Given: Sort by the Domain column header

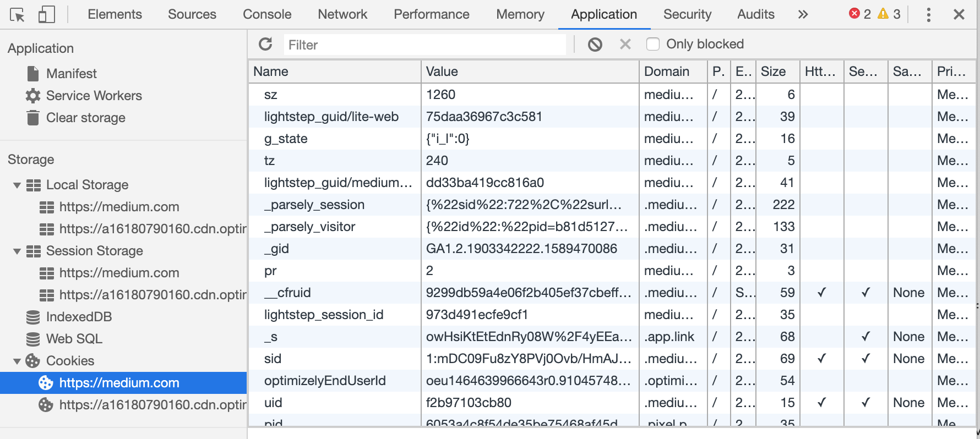Looking at the screenshot, I should 673,72.
